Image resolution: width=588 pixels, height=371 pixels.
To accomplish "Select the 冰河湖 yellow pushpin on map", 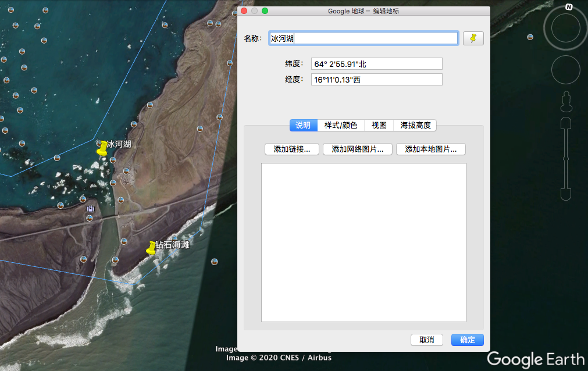I will pyautogui.click(x=102, y=148).
